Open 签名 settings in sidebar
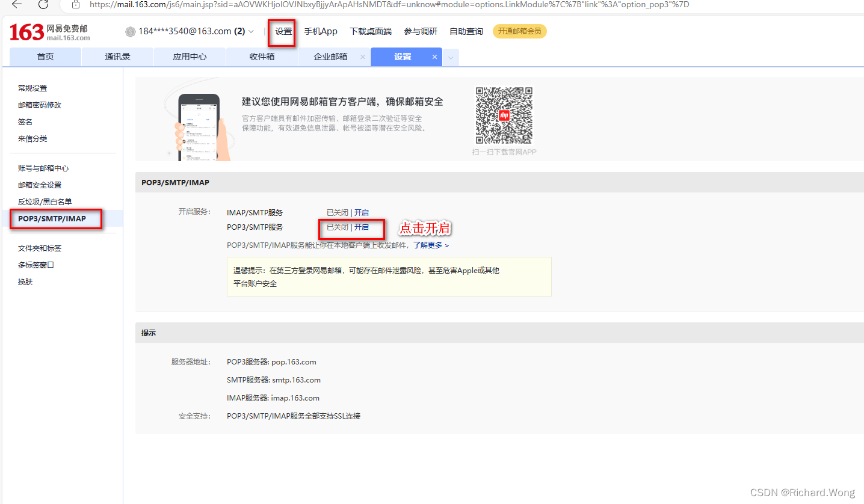864x504 pixels. [x=25, y=121]
